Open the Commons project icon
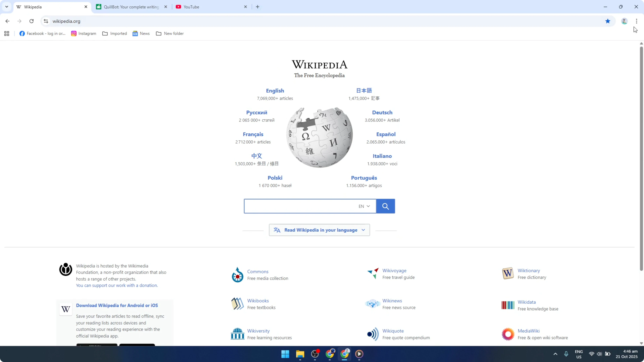This screenshot has height=362, width=644. (x=237, y=275)
